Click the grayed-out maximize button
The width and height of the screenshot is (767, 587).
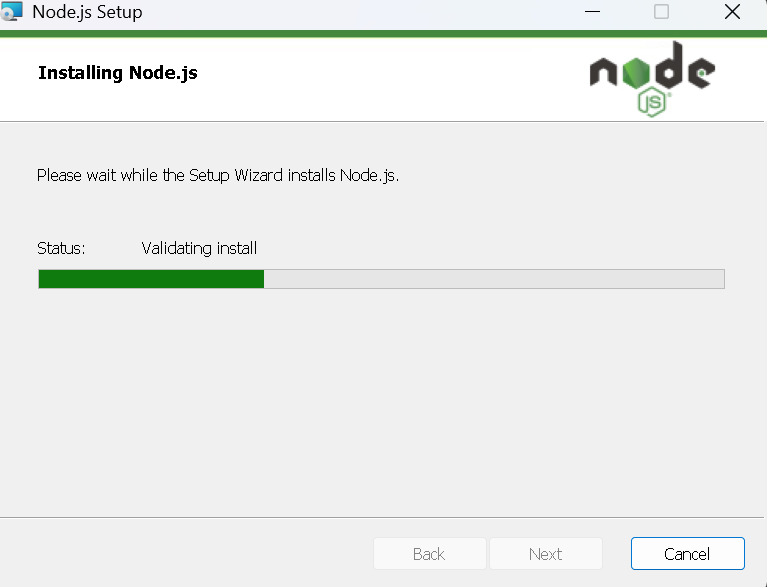pyautogui.click(x=661, y=12)
